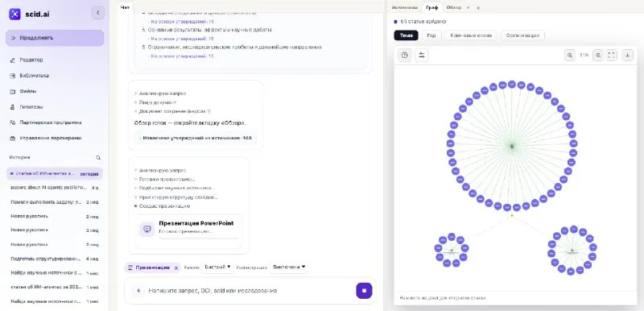Open today's chat 'статьи об ИИ-агентах'

coord(55,173)
